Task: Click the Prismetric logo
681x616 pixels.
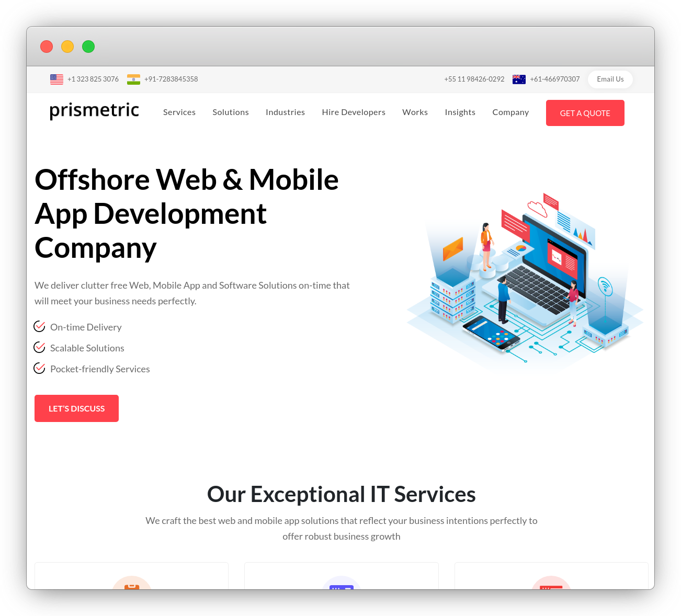Action: click(94, 111)
